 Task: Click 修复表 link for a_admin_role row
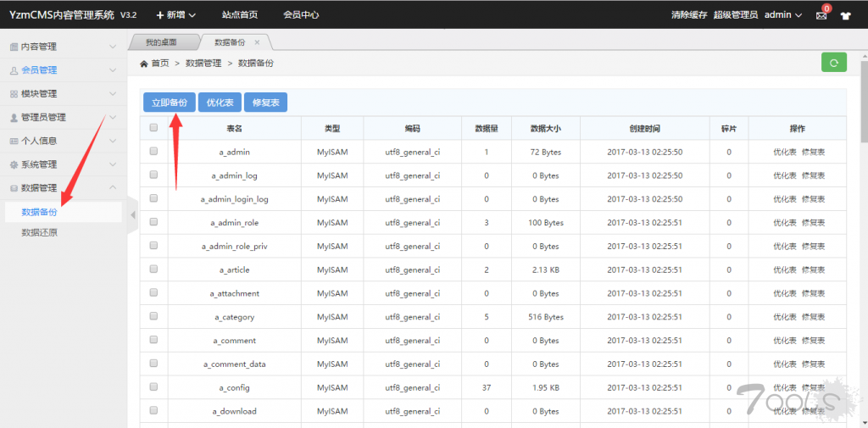pos(813,223)
